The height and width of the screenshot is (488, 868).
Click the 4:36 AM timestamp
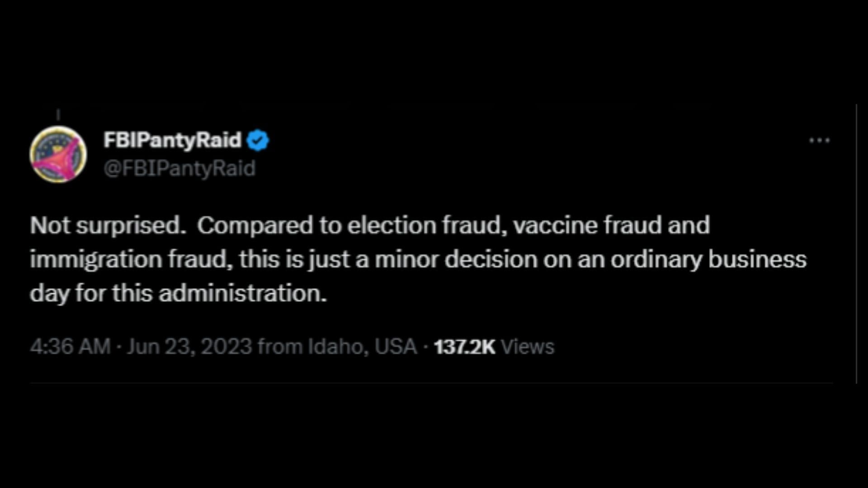(71, 347)
